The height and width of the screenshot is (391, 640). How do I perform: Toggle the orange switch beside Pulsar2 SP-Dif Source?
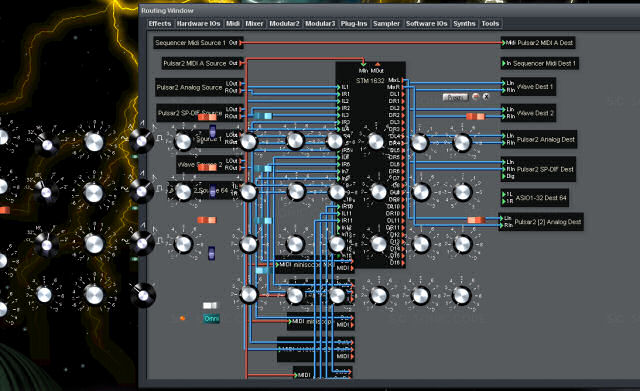(207, 117)
